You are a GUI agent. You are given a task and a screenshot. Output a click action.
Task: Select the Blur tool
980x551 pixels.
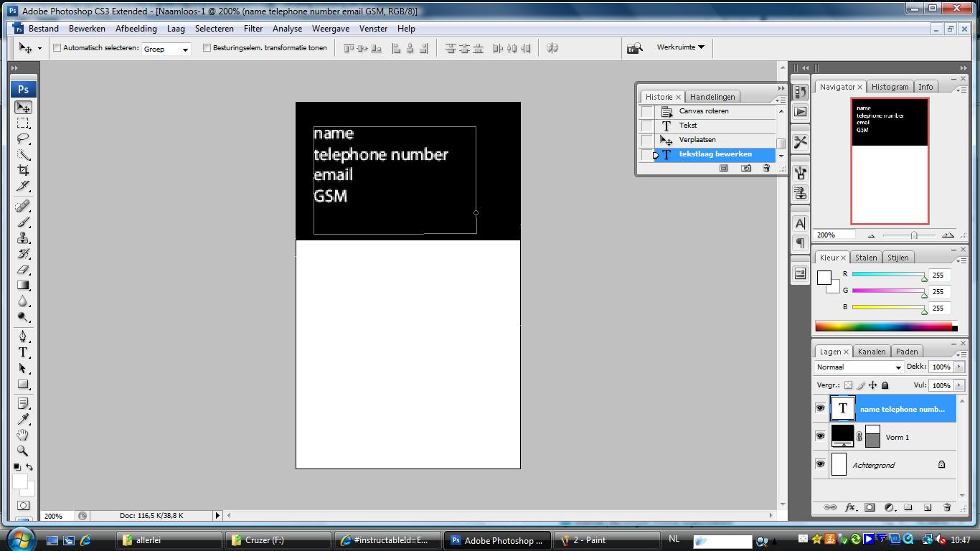(23, 302)
